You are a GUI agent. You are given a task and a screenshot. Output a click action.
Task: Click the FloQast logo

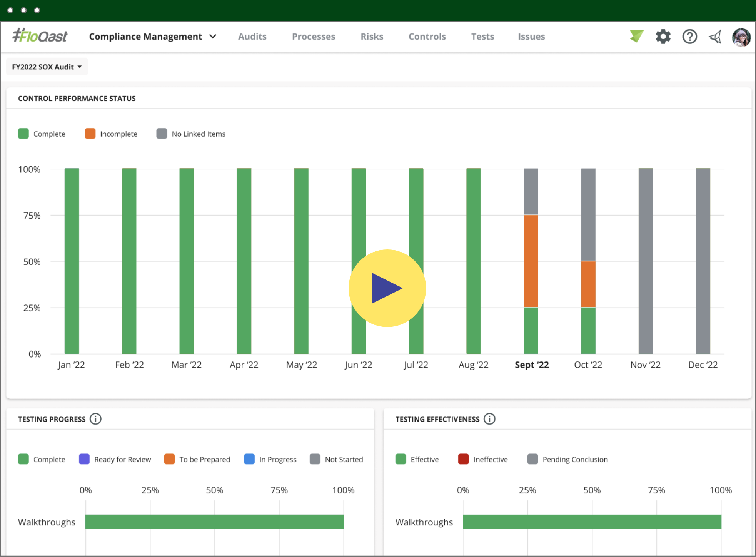pos(40,36)
